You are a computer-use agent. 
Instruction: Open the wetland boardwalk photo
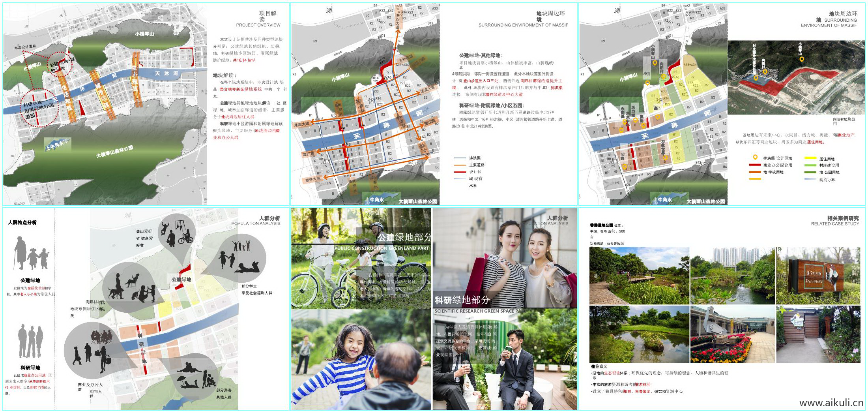639,276
